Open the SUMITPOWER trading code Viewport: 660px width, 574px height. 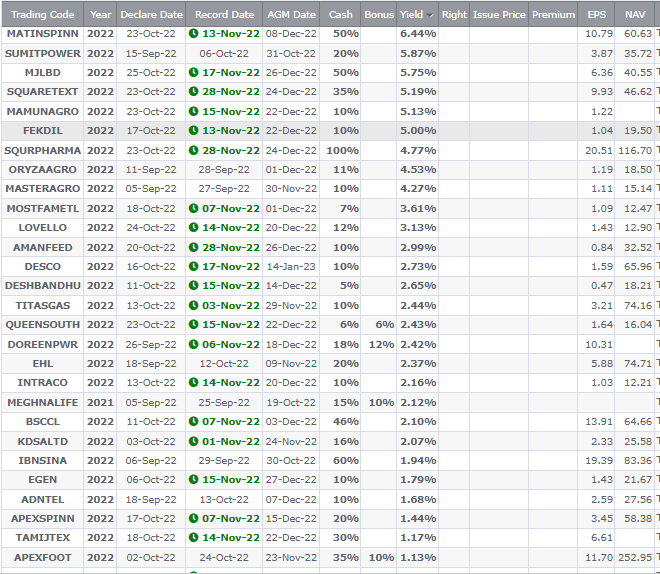(x=43, y=53)
